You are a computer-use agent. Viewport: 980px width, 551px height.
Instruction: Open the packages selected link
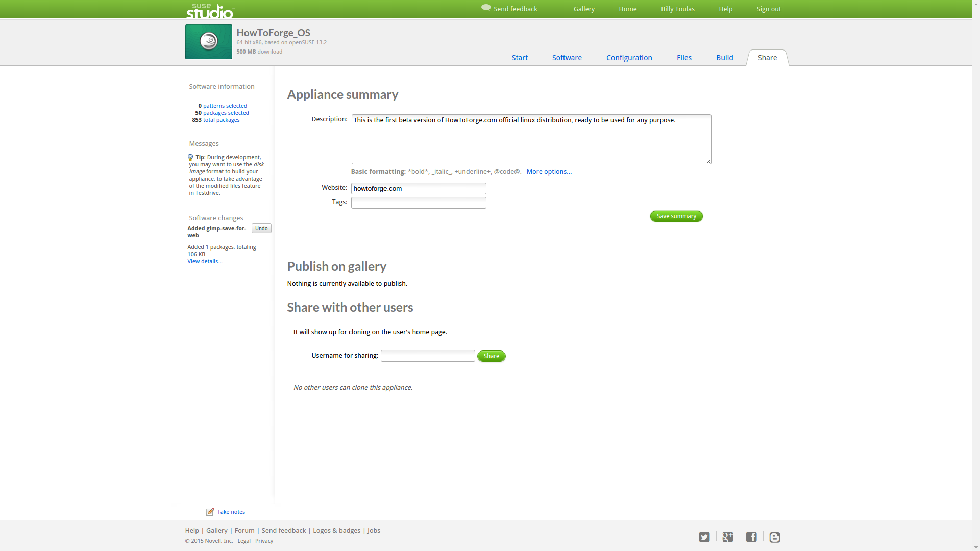click(x=226, y=113)
